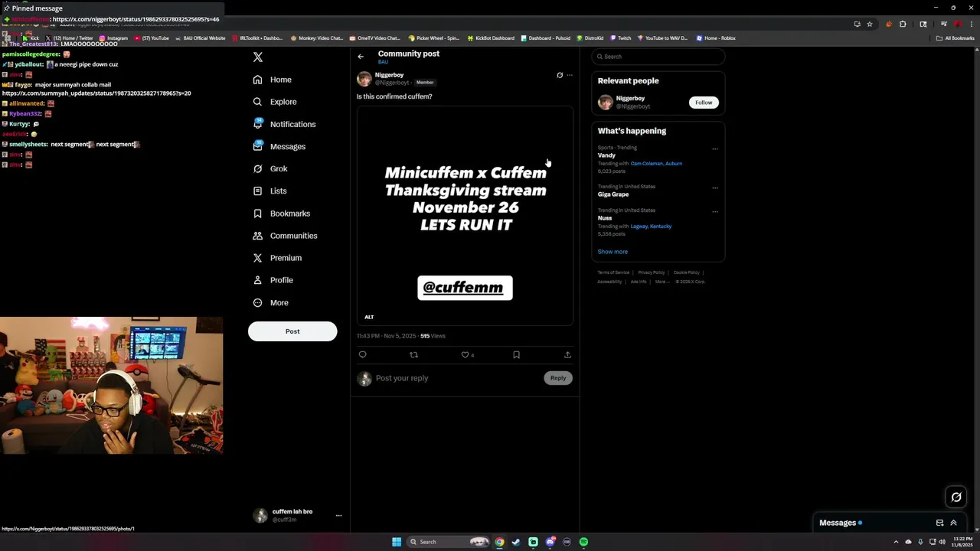Click the floating Grok button
Image resolution: width=980 pixels, height=551 pixels.
956,497
